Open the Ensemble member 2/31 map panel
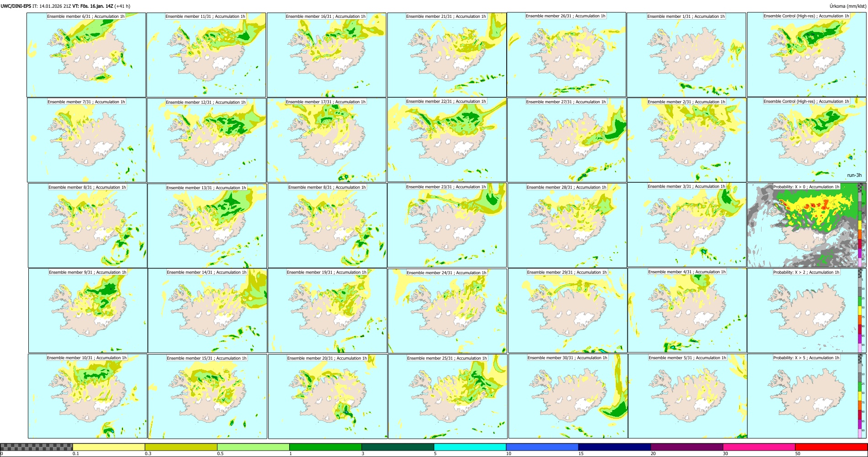868x457 pixels. pyautogui.click(x=687, y=140)
